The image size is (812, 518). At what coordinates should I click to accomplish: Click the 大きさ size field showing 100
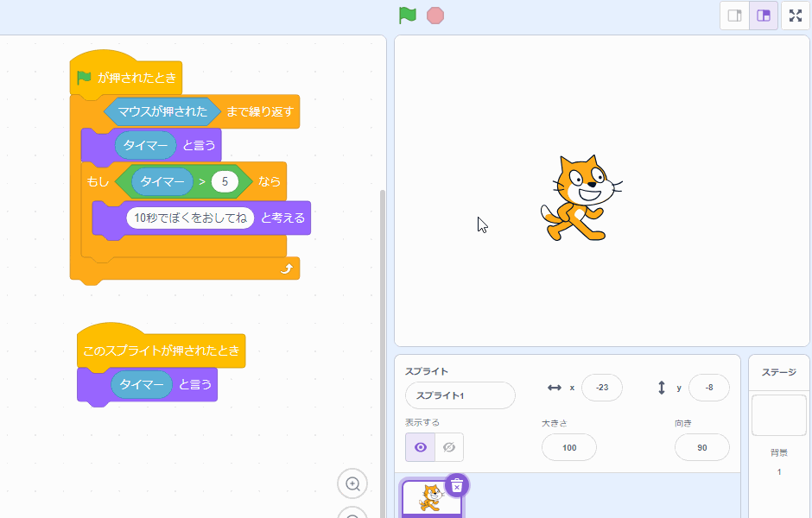tap(568, 447)
